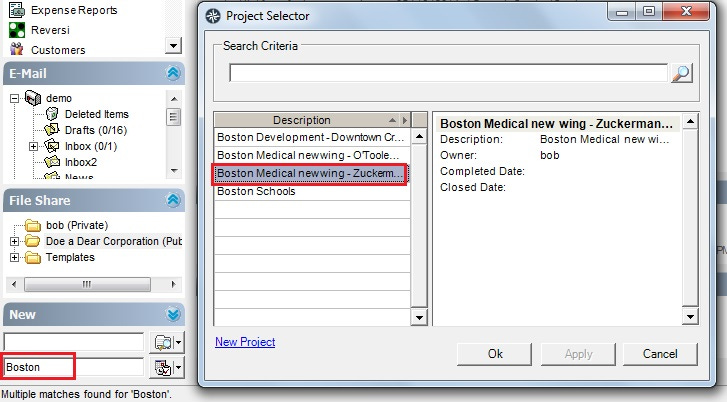This screenshot has width=727, height=402.
Task: Open Expense Reports icon in sidebar
Action: click(17, 10)
